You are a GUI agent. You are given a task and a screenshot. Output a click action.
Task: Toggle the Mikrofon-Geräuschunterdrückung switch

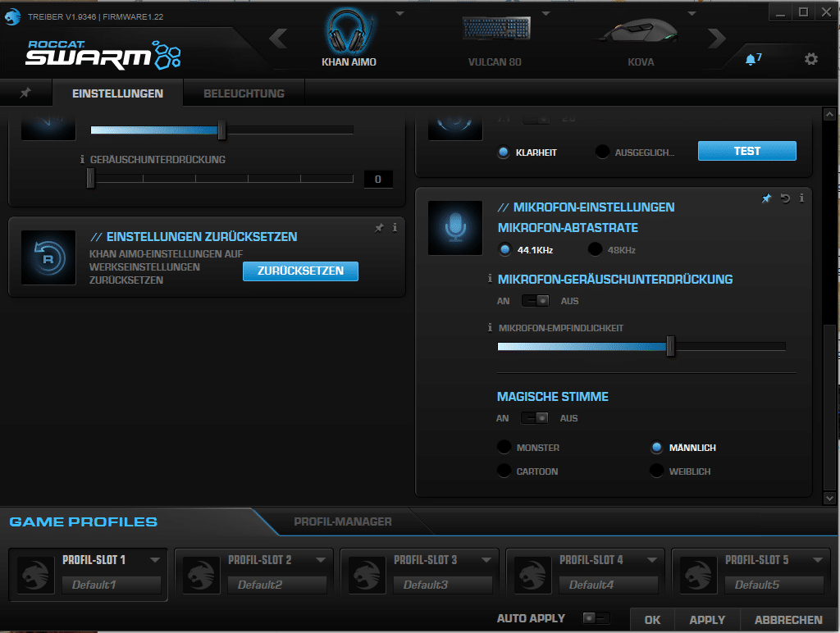[536, 301]
